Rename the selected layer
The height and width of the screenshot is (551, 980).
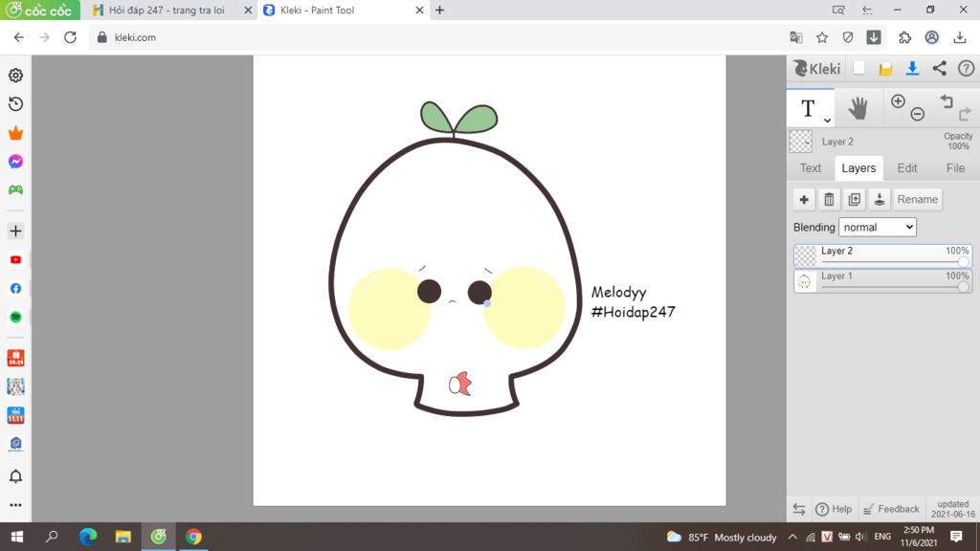(918, 199)
